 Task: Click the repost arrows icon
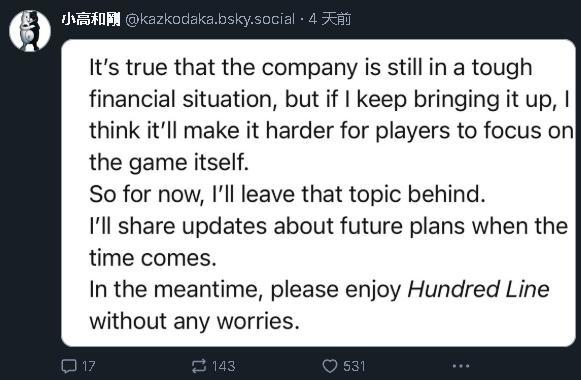(x=199, y=366)
